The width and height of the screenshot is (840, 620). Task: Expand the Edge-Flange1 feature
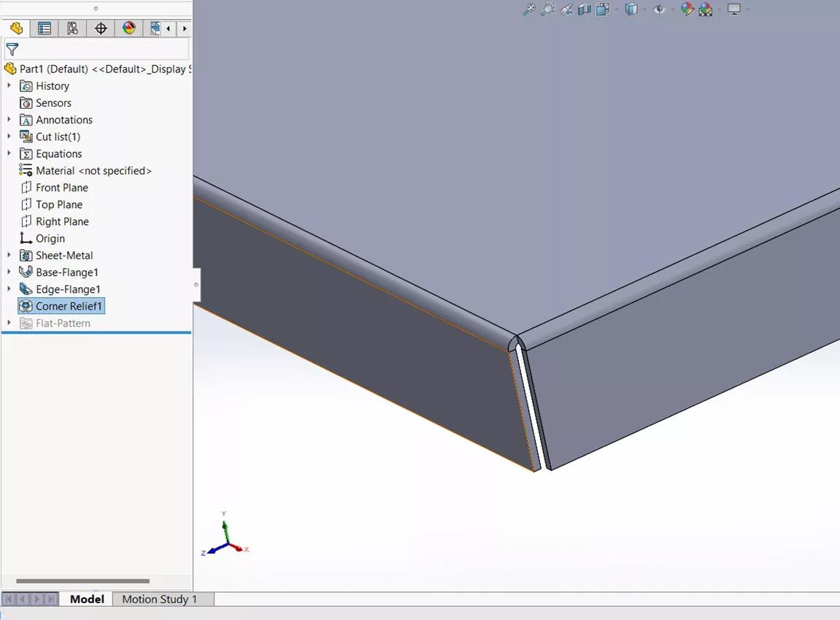(9, 289)
